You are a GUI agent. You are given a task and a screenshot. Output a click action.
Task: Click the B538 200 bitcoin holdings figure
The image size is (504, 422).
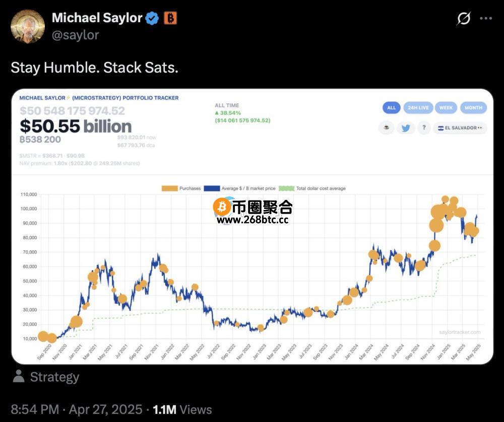pos(40,139)
